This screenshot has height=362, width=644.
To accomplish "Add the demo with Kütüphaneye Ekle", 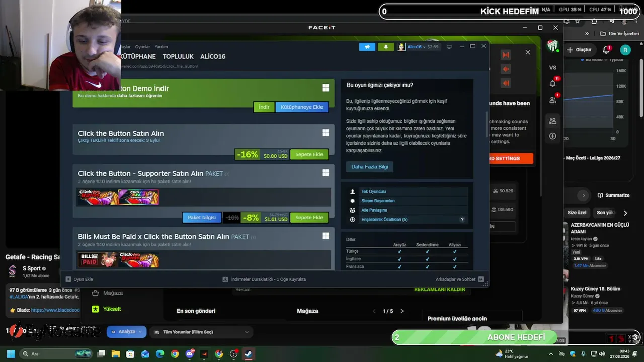I will point(302,107).
